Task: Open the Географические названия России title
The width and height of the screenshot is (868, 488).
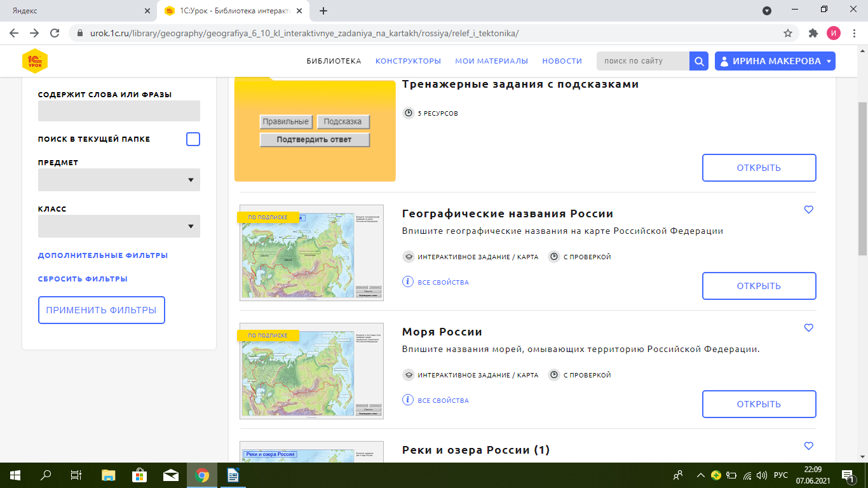Action: (508, 213)
